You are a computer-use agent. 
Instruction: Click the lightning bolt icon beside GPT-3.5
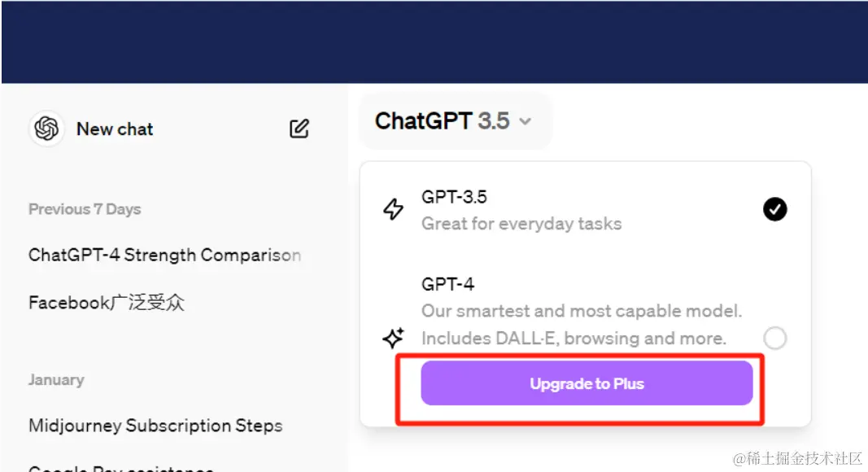click(x=394, y=210)
